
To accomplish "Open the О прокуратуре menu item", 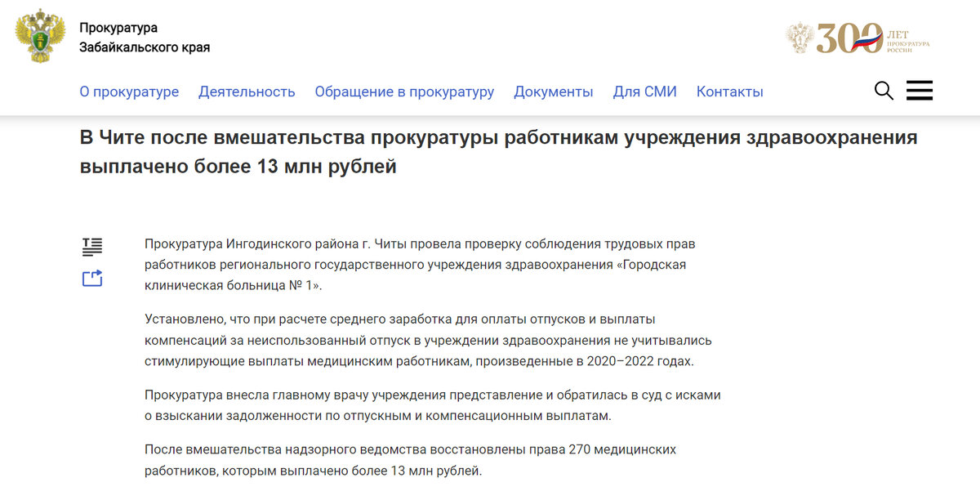I will (129, 92).
